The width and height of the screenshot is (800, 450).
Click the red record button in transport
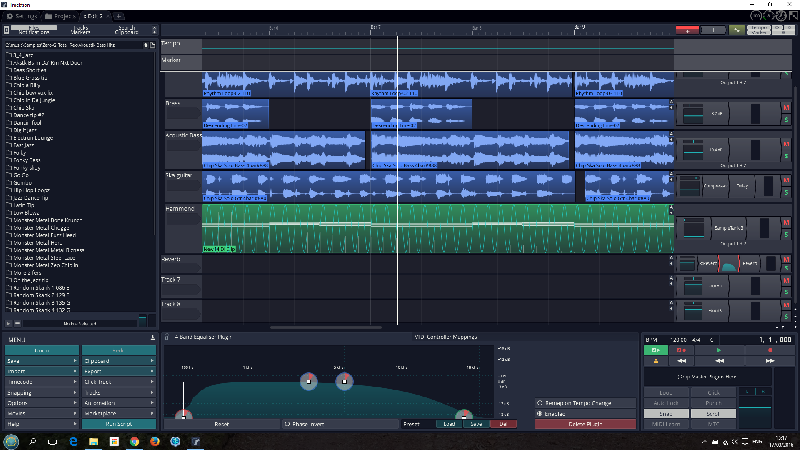tap(769, 351)
